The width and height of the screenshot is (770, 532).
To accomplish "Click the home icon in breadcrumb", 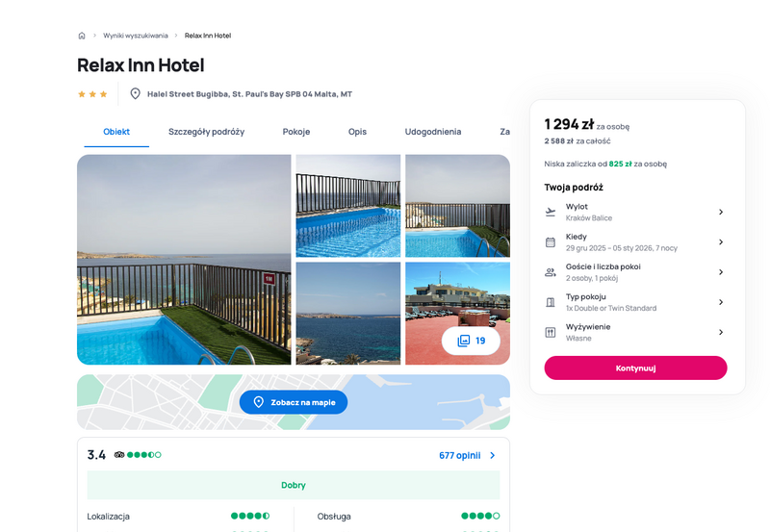I will tap(82, 36).
